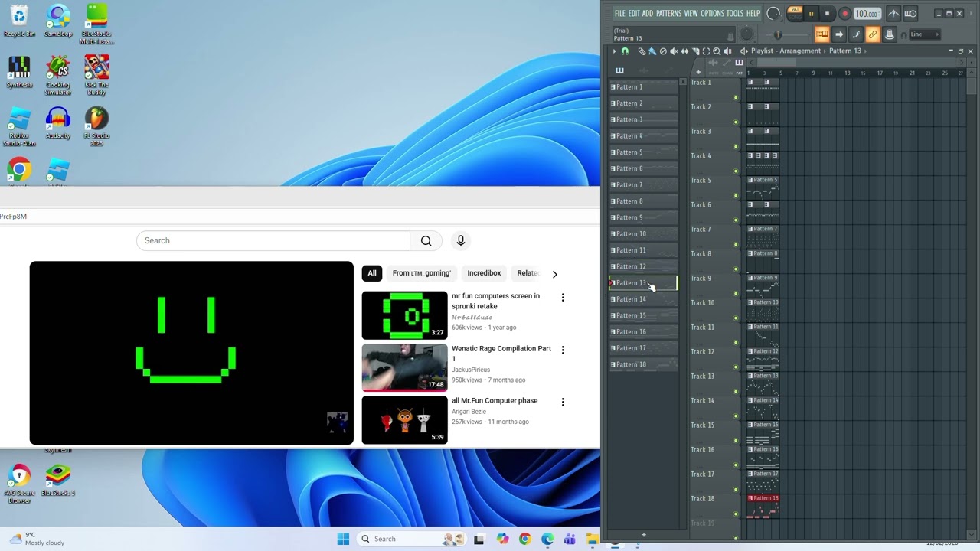Switch PAT/SONG playback mode
The height and width of the screenshot is (551, 980).
pos(795,13)
